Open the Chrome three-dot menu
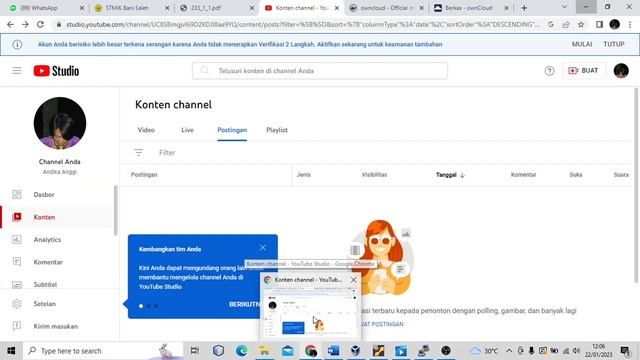 (x=630, y=24)
